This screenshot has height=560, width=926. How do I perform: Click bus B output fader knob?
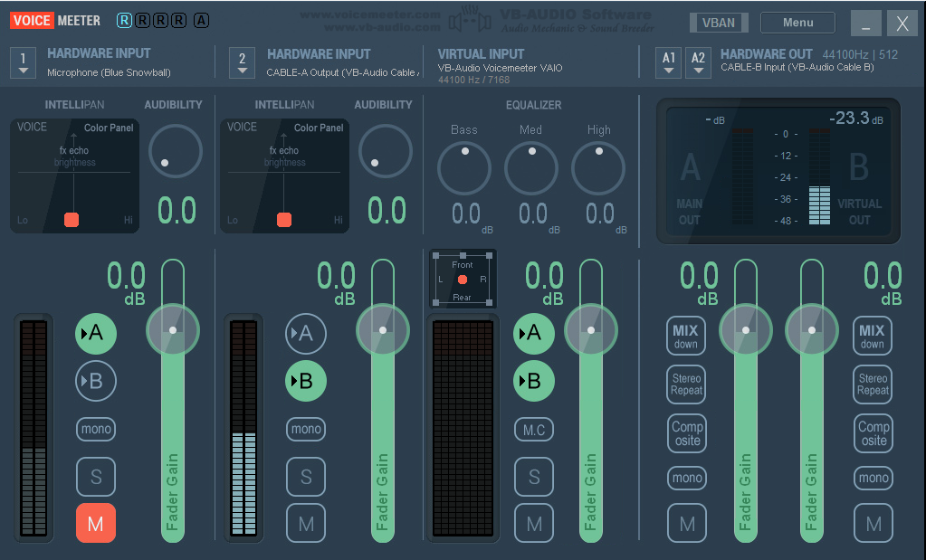click(x=812, y=330)
